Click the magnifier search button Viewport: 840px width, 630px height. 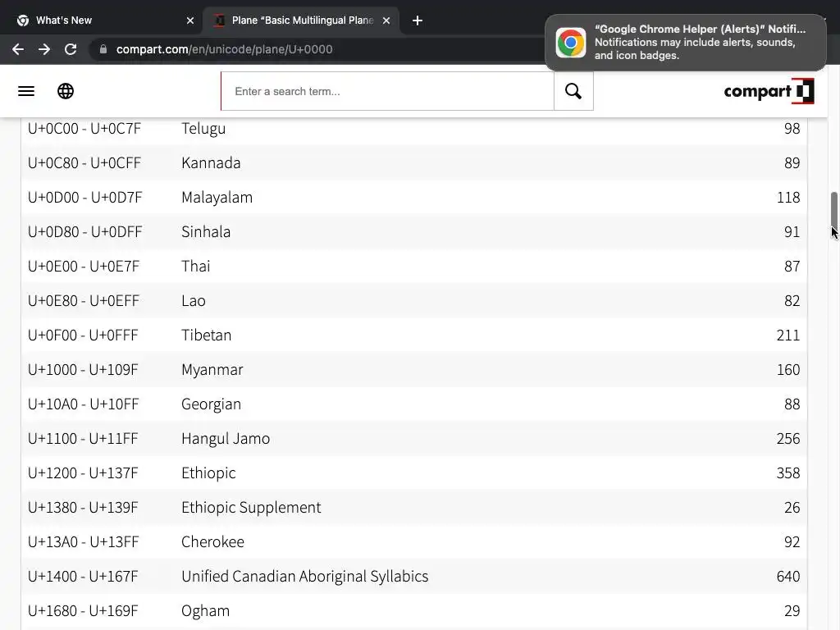coord(573,91)
